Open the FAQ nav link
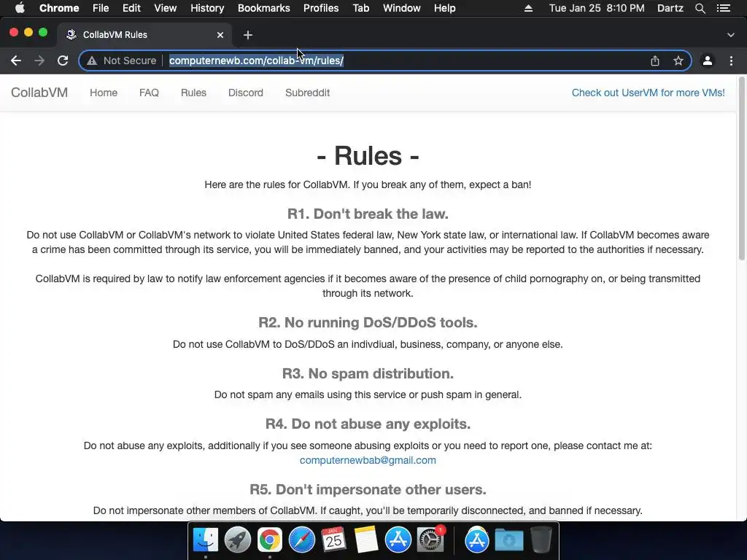The height and width of the screenshot is (560, 747). [x=149, y=93]
